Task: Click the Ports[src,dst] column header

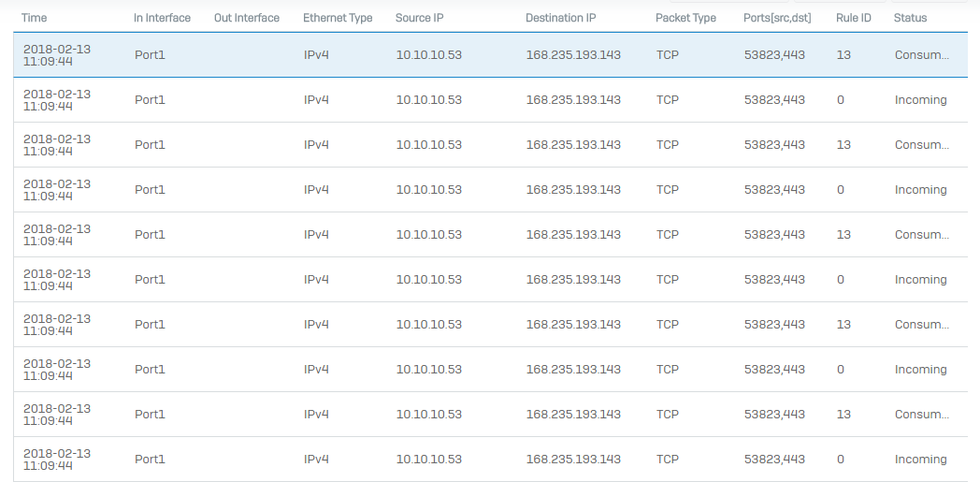Action: (777, 18)
